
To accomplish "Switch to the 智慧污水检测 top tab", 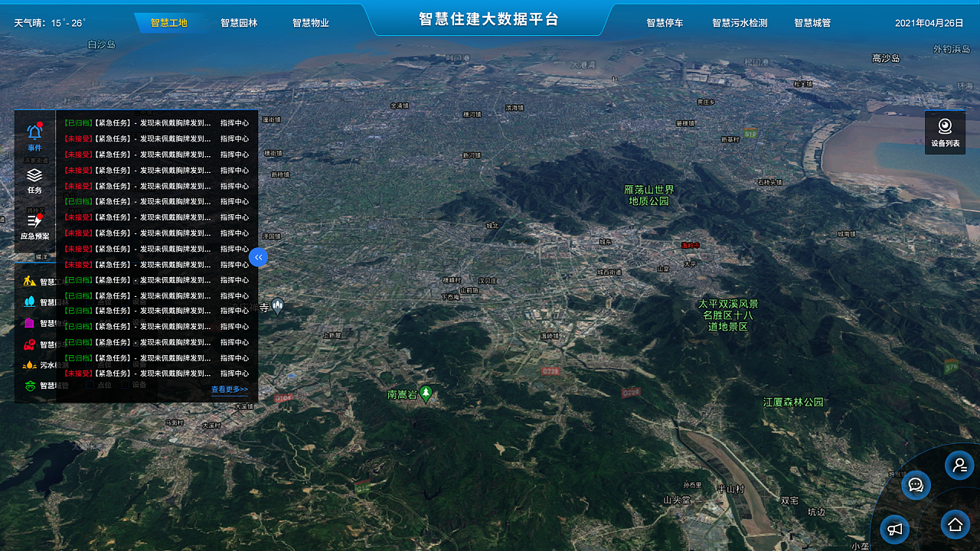I will point(740,23).
